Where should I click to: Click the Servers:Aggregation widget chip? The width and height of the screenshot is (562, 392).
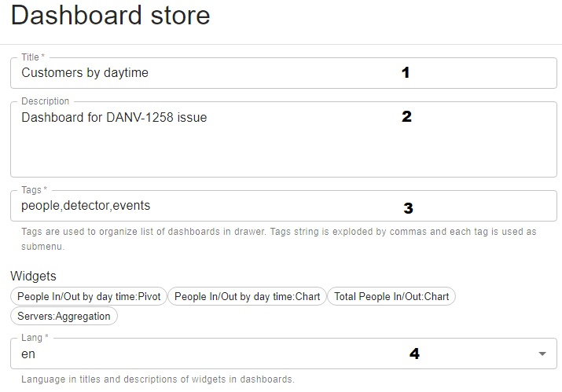[64, 316]
